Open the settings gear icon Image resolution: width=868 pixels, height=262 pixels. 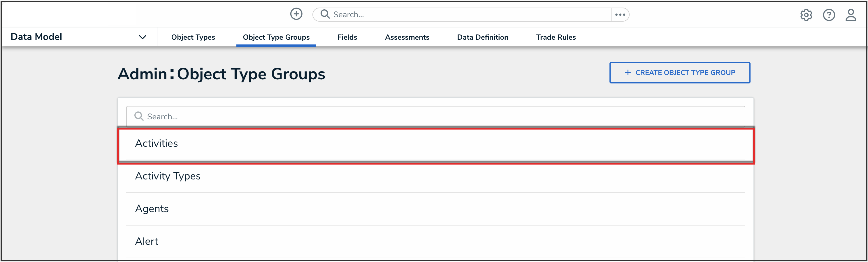click(x=806, y=15)
